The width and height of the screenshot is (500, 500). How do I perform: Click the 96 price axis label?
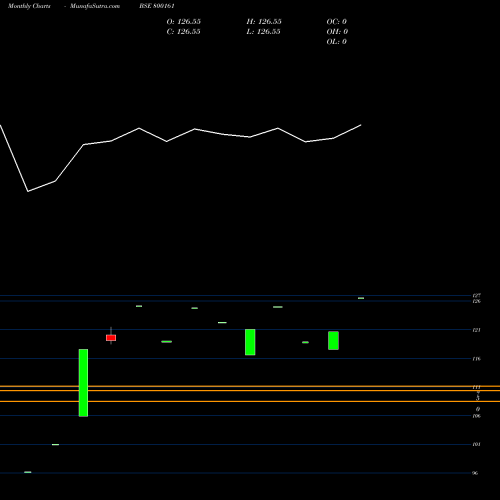pyautogui.click(x=476, y=473)
